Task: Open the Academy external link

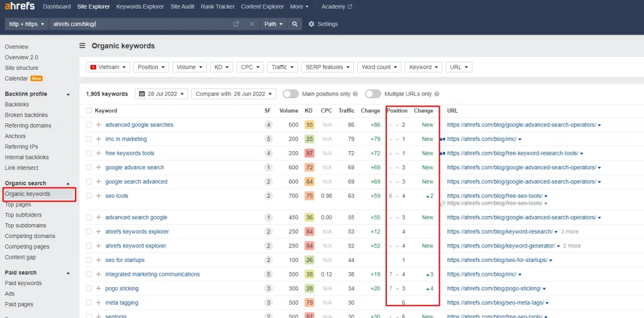Action: point(337,6)
